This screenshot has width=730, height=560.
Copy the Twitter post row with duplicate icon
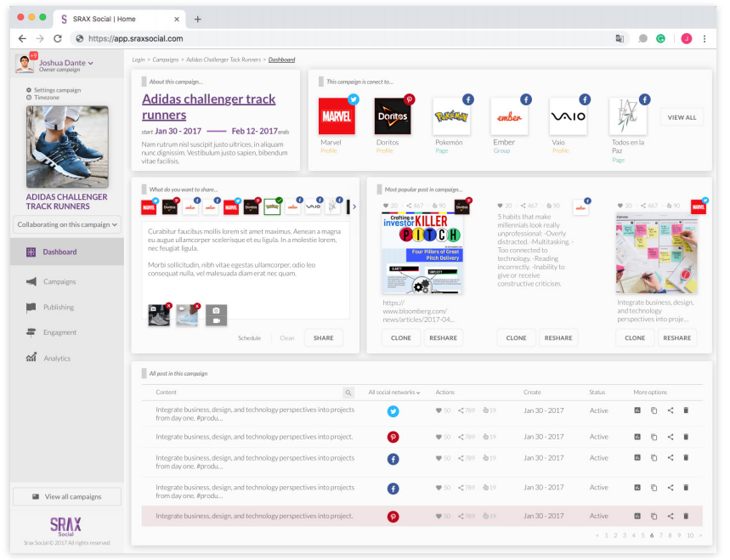coord(654,410)
